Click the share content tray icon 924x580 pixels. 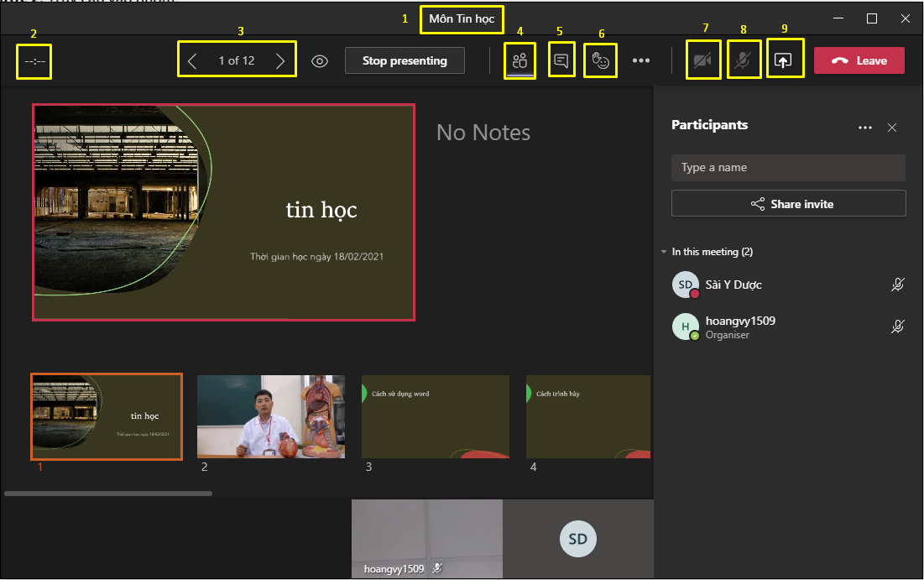pyautogui.click(x=783, y=61)
